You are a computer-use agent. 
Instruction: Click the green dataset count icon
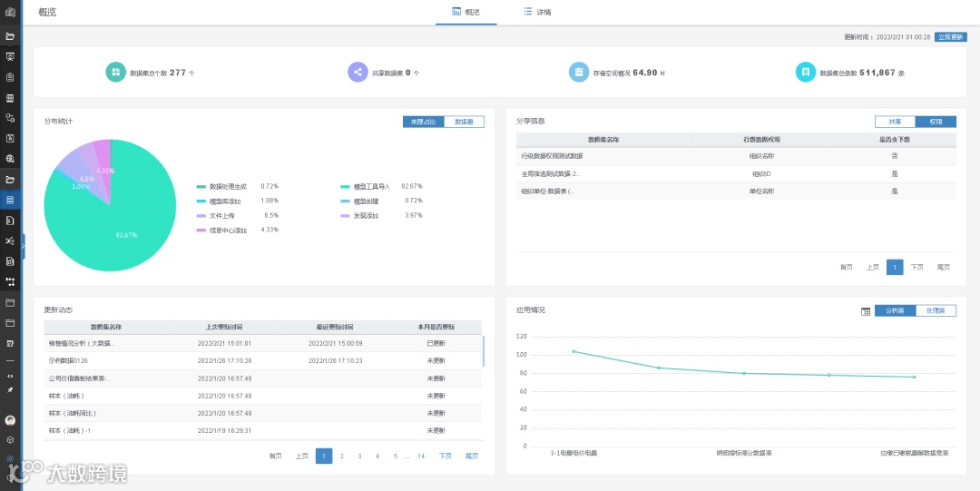[x=115, y=73]
